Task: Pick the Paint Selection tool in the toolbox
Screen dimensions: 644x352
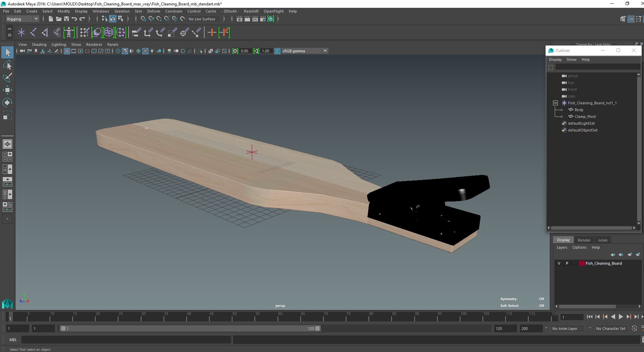Action: (x=7, y=77)
